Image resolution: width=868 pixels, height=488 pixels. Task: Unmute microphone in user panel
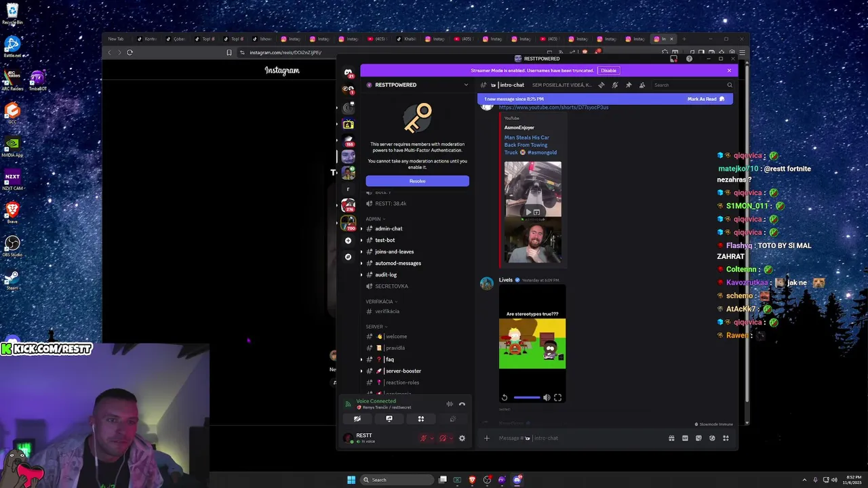423,438
